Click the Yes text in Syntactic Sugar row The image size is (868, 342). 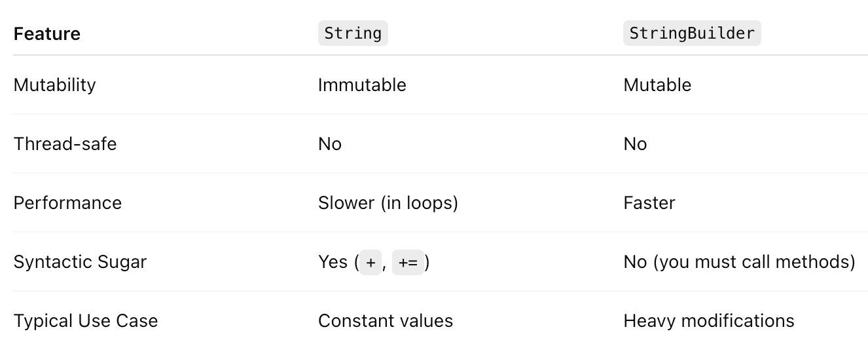[333, 262]
